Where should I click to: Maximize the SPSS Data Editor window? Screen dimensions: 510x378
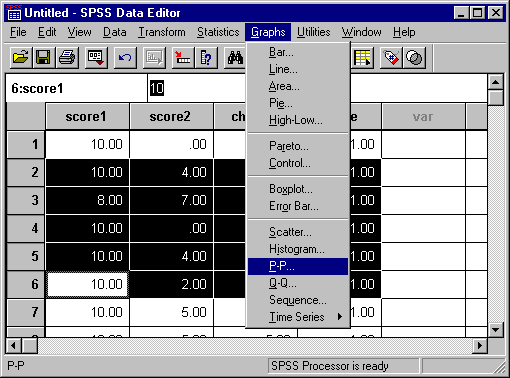tap(478, 13)
